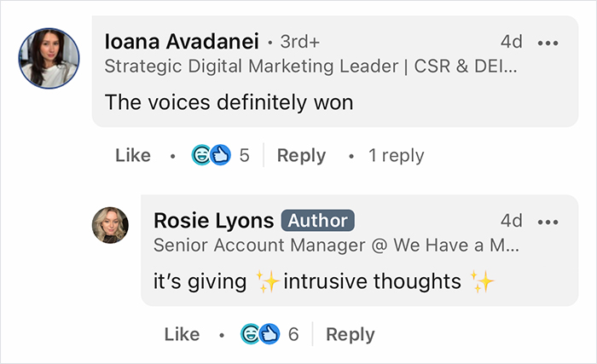This screenshot has height=364, width=597.
Task: Click Ioana Avadanei's name link
Action: [x=181, y=41]
